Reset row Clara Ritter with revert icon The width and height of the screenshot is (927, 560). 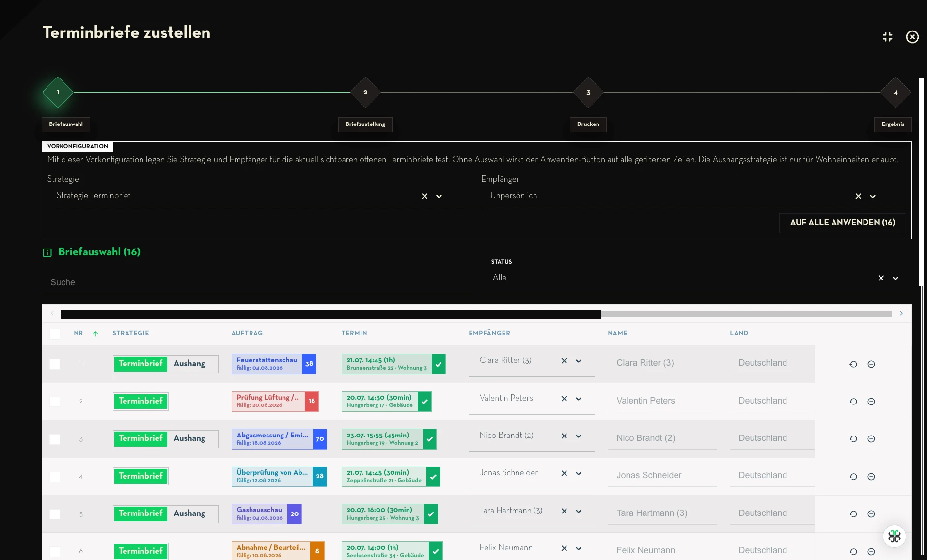pyautogui.click(x=853, y=364)
